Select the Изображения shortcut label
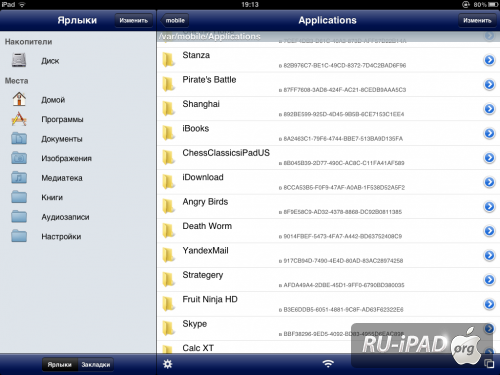Screen dimensions: 500x375 click(66, 158)
